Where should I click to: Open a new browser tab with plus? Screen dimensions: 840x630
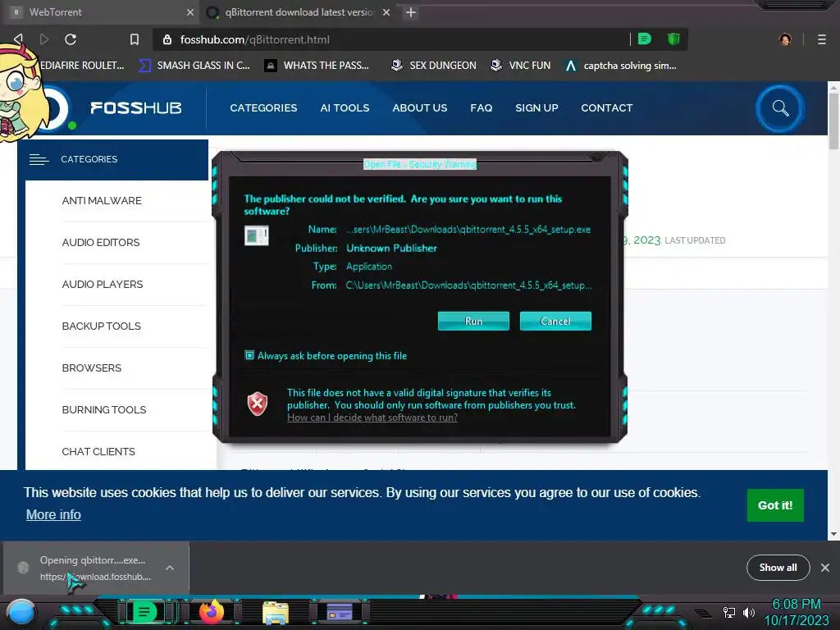click(x=411, y=12)
